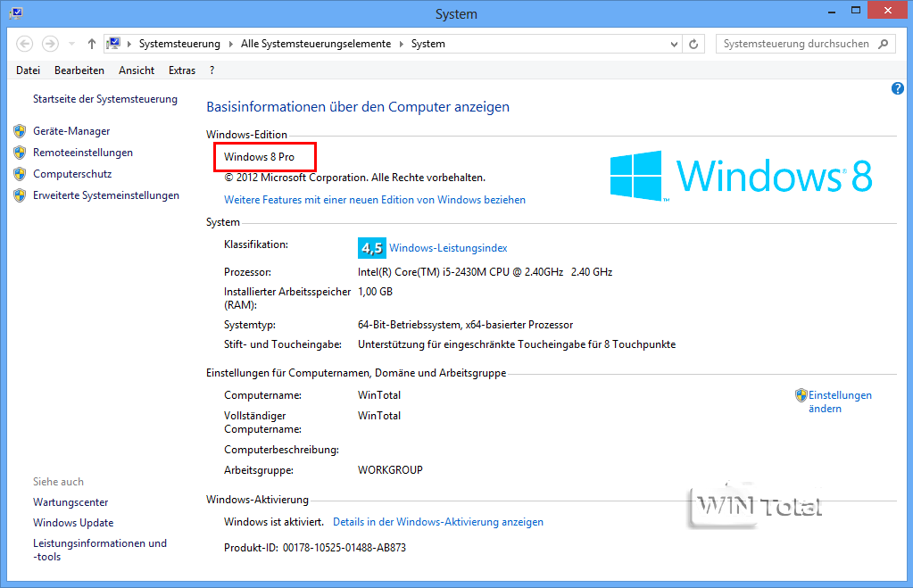Open the Ansicht menu

(x=137, y=70)
